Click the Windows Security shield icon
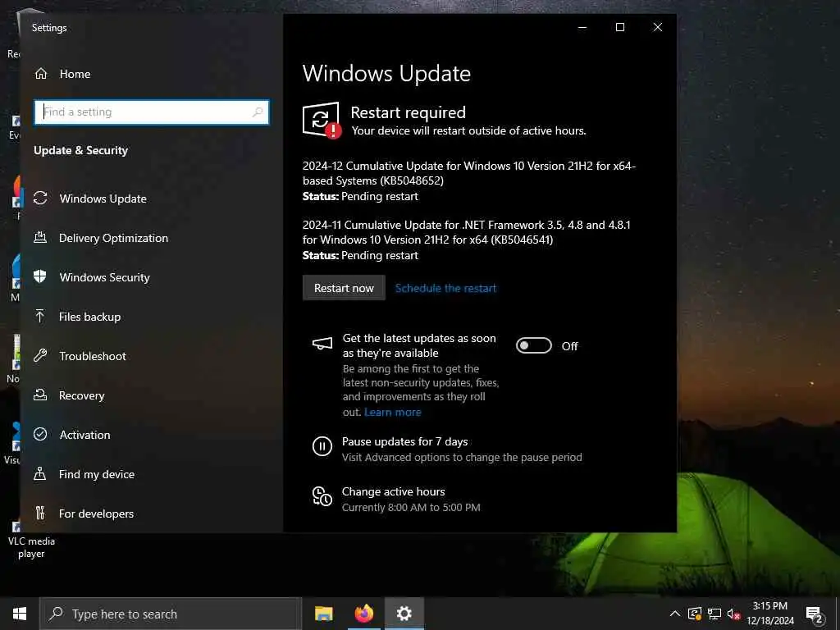The image size is (840, 630). tap(40, 276)
